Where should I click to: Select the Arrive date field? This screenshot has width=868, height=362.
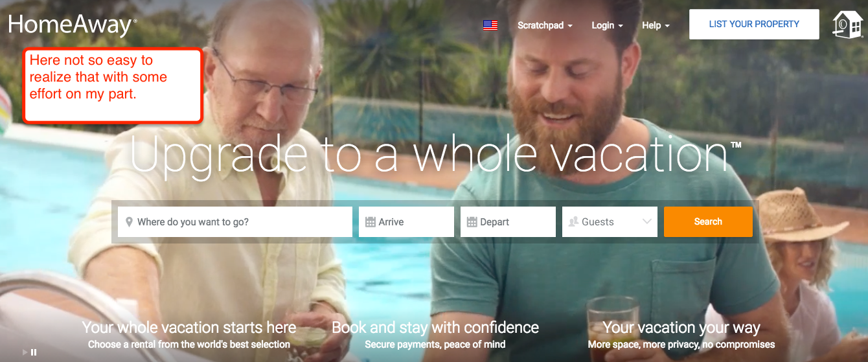(406, 222)
